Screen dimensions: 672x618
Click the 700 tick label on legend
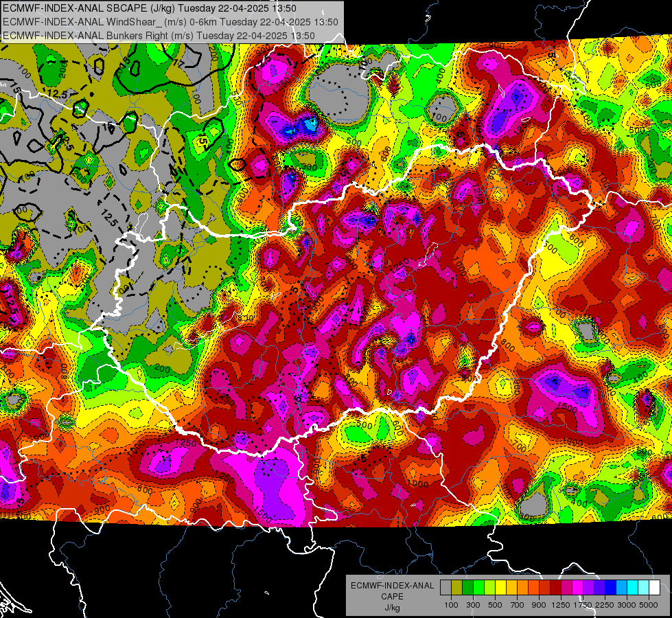[518, 605]
